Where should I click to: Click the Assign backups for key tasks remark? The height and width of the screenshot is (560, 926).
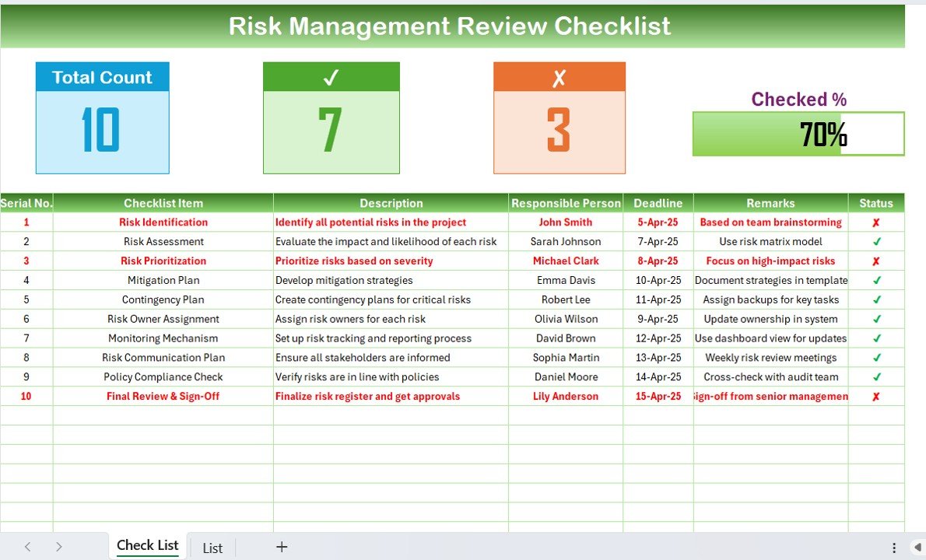[x=770, y=299]
